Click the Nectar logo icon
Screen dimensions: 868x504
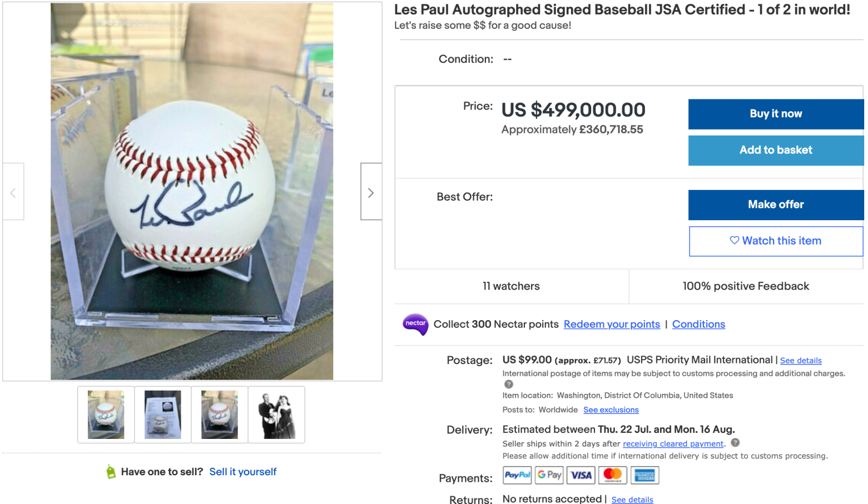tap(415, 324)
